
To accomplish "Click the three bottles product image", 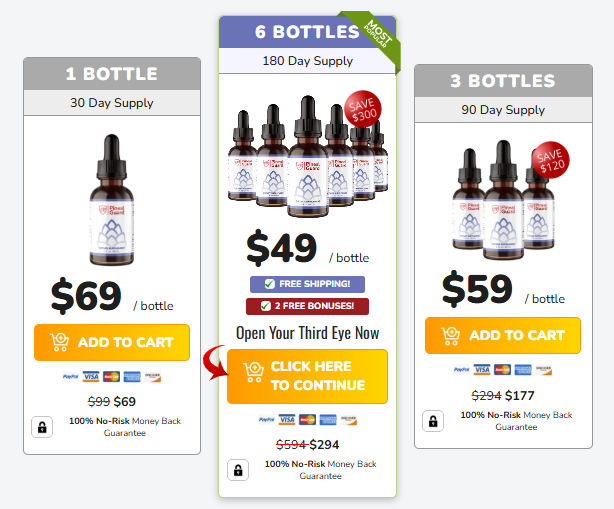I will [504, 200].
